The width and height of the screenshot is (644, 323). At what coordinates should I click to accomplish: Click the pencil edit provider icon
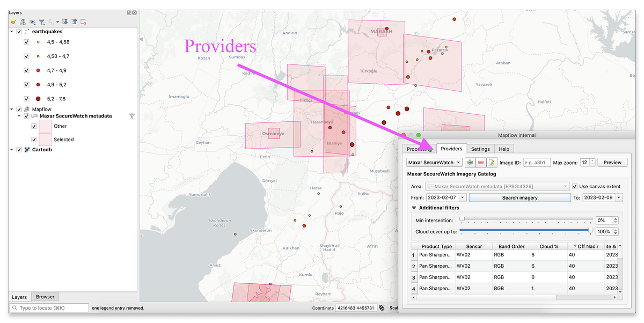click(492, 162)
